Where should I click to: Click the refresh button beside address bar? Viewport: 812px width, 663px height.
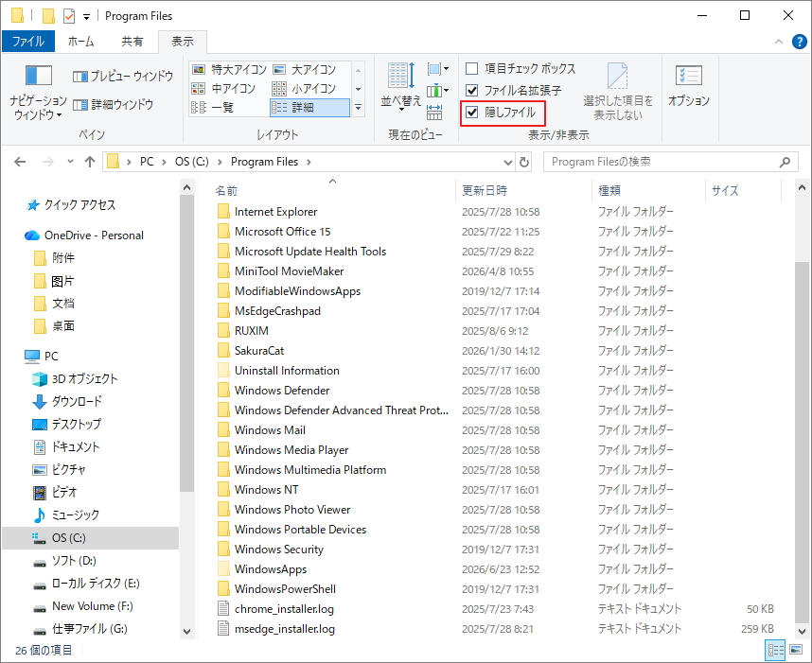tap(524, 162)
